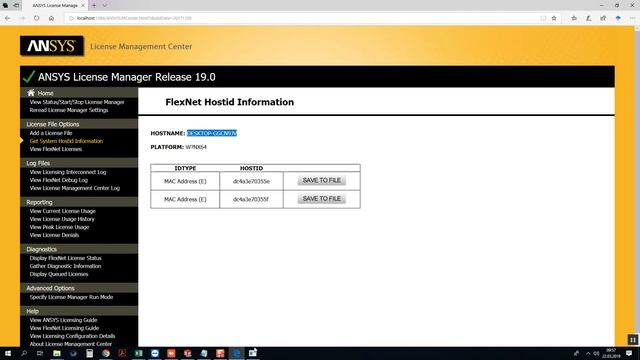Open Windows taskbar search
640x360 pixels.
tap(24, 353)
